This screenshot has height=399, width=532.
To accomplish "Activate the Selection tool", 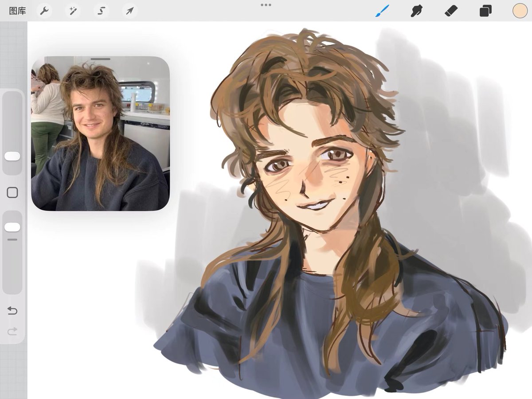I will [101, 11].
